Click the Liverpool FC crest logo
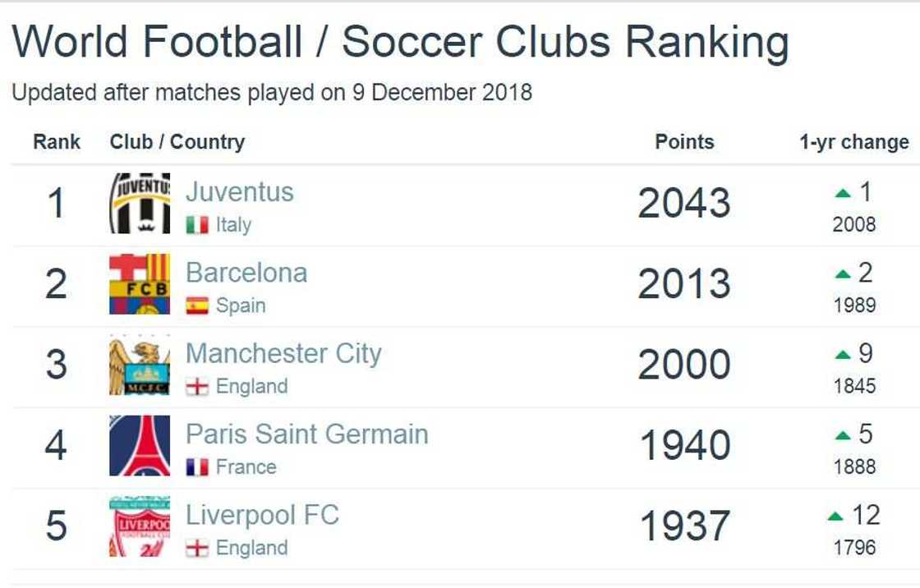Screen dimensions: 920x588 tap(140, 526)
